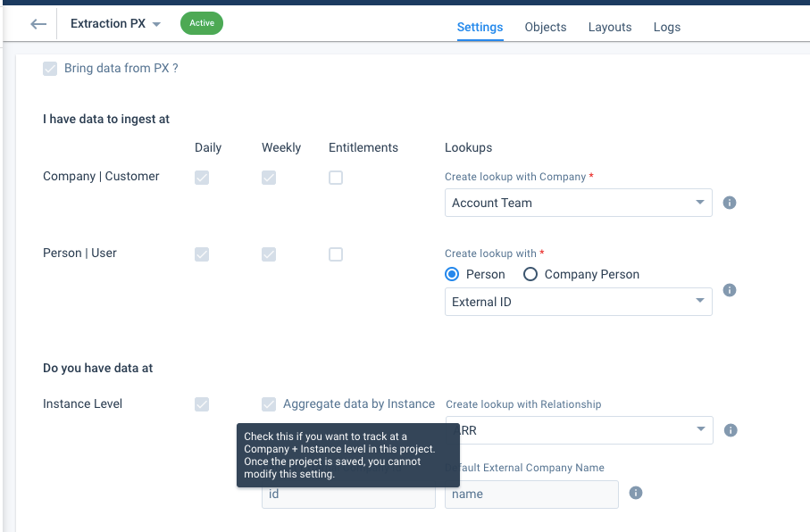Toggle the Bring data from PX checkbox
This screenshot has height=532, width=810.
click(x=50, y=69)
